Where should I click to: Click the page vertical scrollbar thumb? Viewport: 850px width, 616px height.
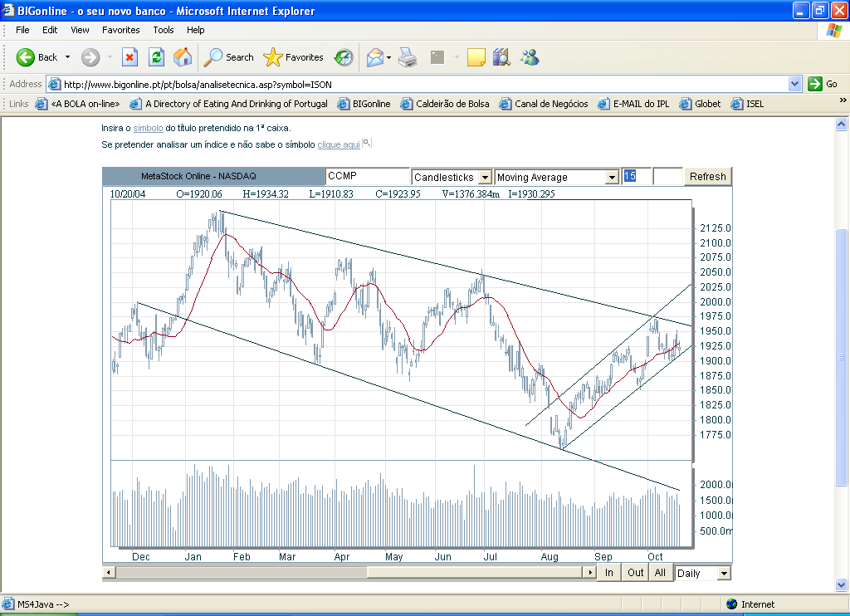coord(841,357)
